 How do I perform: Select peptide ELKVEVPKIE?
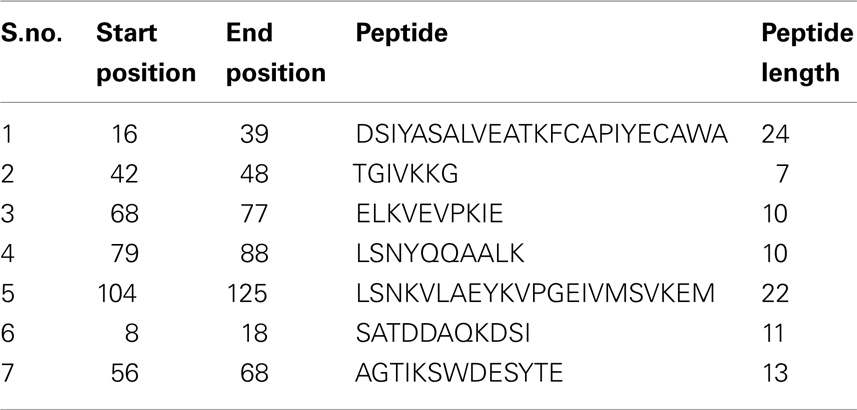click(x=429, y=214)
